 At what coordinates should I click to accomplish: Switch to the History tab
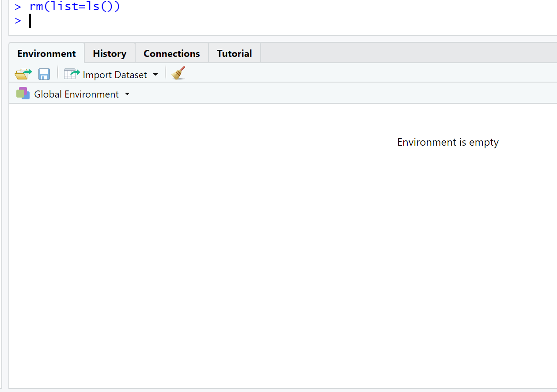(110, 53)
